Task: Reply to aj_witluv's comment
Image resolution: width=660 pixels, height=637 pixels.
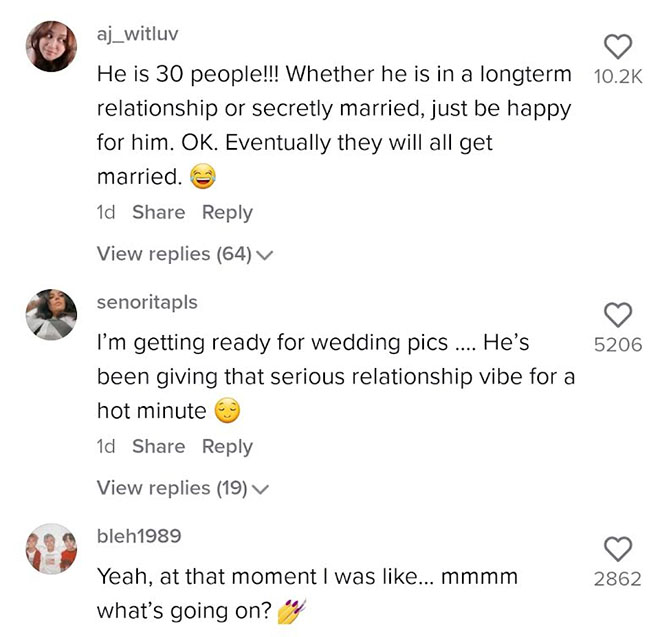Action: click(227, 213)
